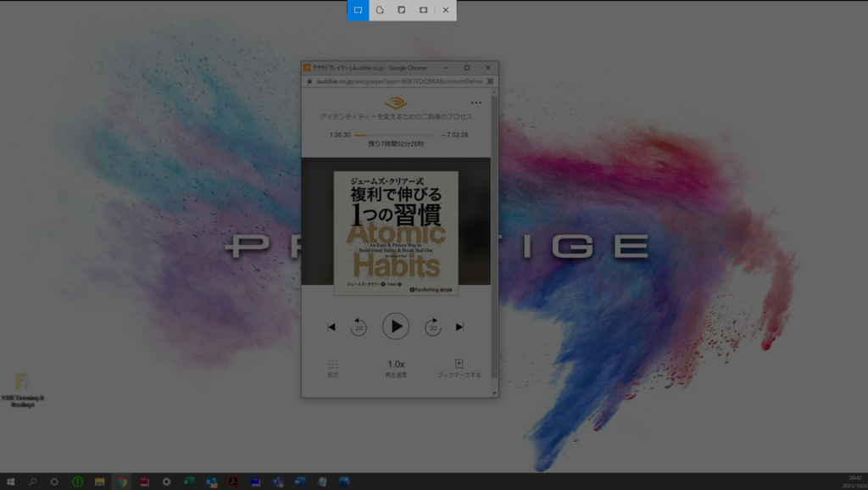Image resolution: width=868 pixels, height=490 pixels.
Task: Open the three-dot more options menu
Action: point(476,103)
